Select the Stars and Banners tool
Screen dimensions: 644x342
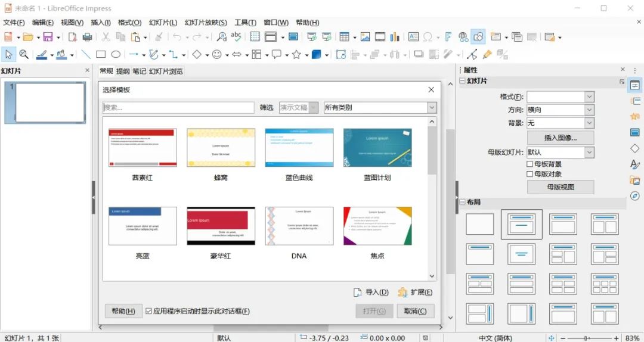(x=296, y=54)
